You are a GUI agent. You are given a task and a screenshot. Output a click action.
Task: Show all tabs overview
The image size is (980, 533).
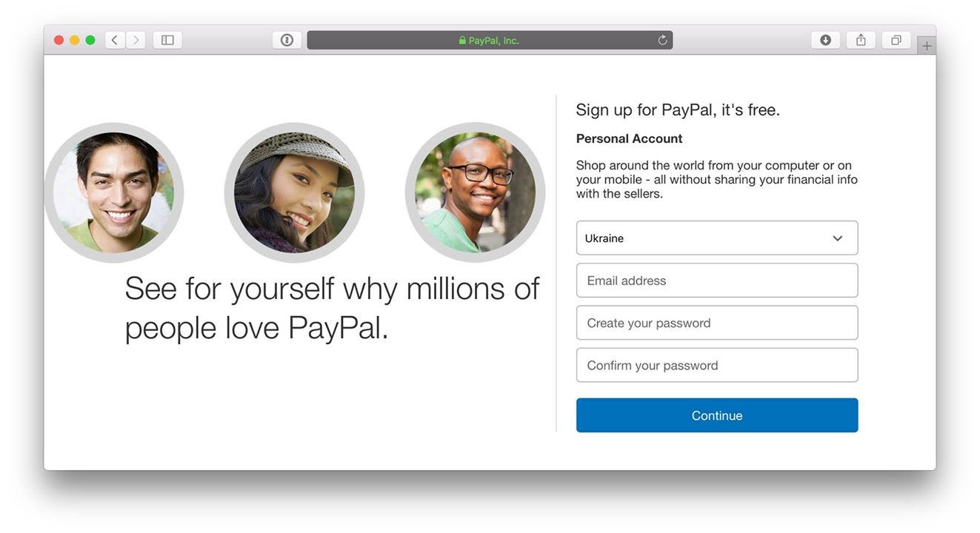[896, 40]
